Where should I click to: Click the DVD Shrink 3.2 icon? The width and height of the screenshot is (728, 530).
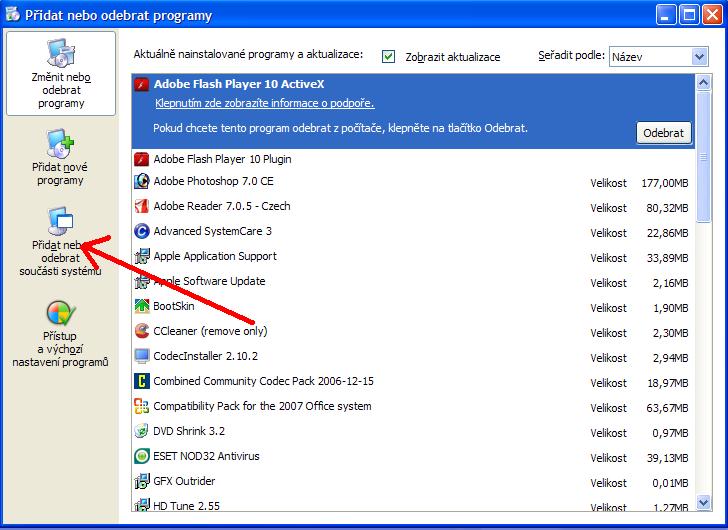point(142,431)
